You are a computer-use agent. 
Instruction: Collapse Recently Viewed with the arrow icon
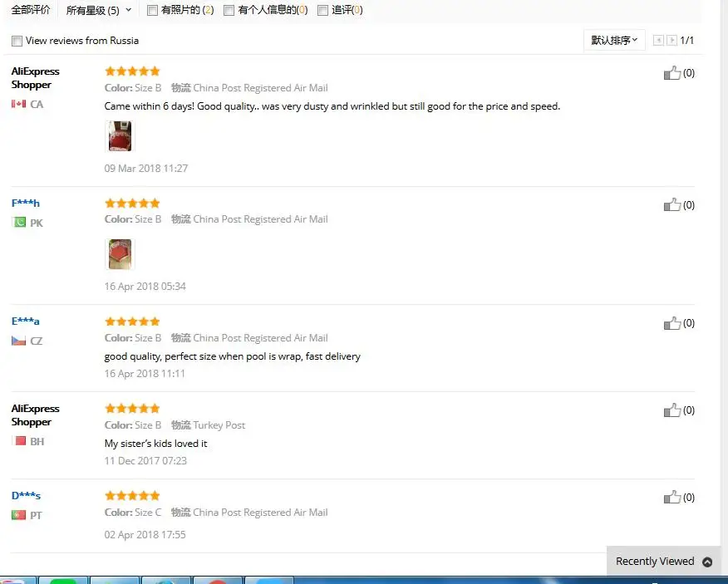pos(707,562)
